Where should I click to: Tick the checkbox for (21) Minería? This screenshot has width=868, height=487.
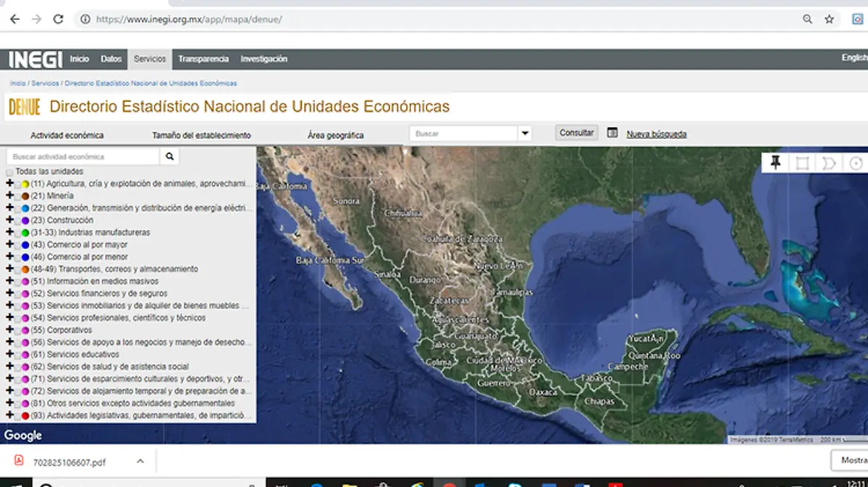17,196
